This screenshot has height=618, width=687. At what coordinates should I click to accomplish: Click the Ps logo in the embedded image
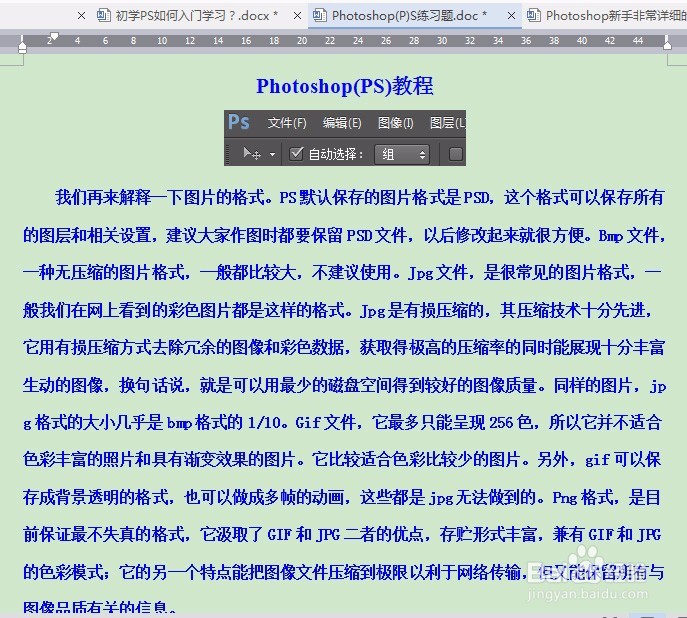coord(239,122)
